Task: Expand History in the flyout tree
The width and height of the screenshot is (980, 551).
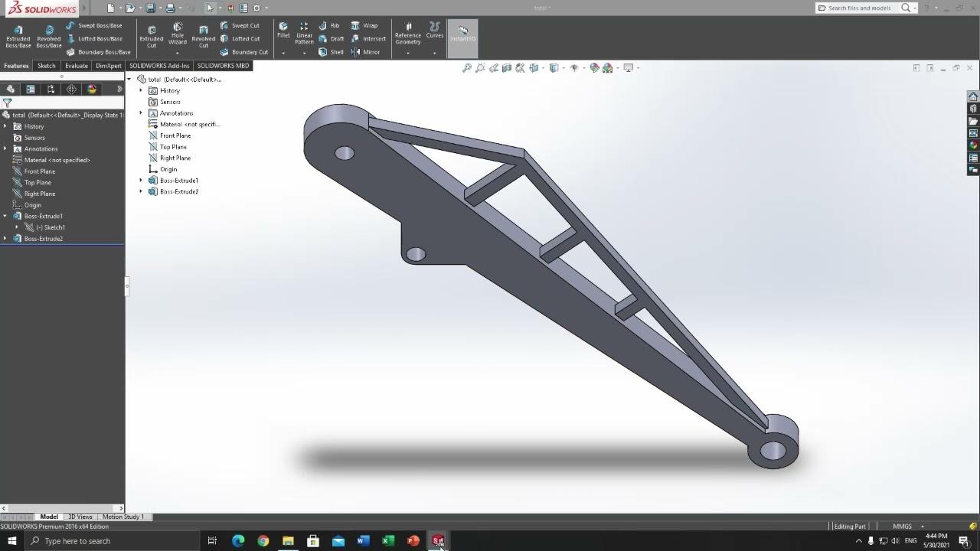Action: point(141,91)
